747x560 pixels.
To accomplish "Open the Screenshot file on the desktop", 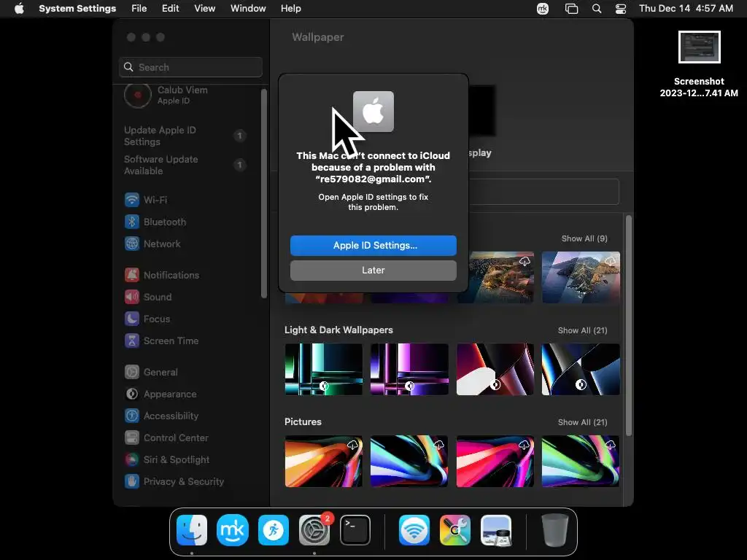I will 699,47.
